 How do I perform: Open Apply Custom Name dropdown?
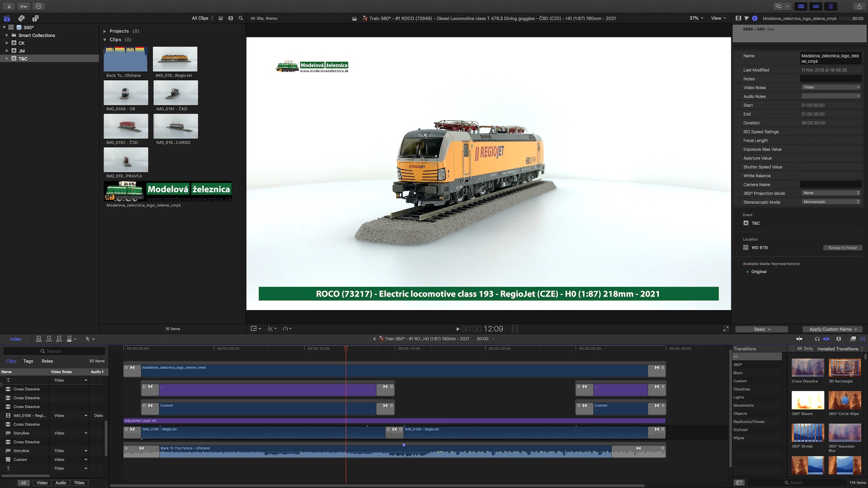pos(833,329)
